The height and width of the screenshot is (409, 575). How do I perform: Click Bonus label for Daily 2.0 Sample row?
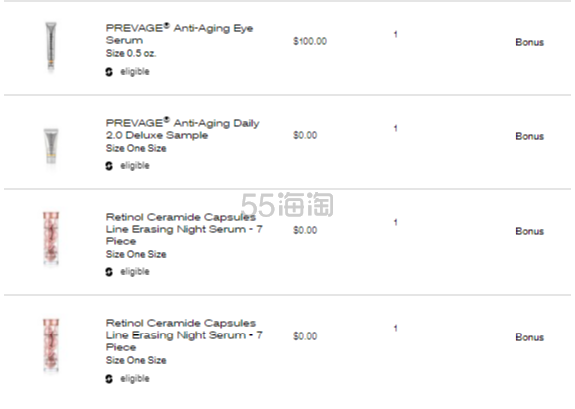[x=530, y=136]
